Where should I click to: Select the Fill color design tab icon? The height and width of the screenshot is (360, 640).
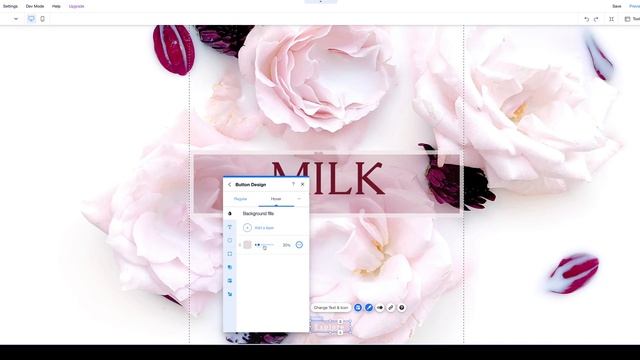230,213
